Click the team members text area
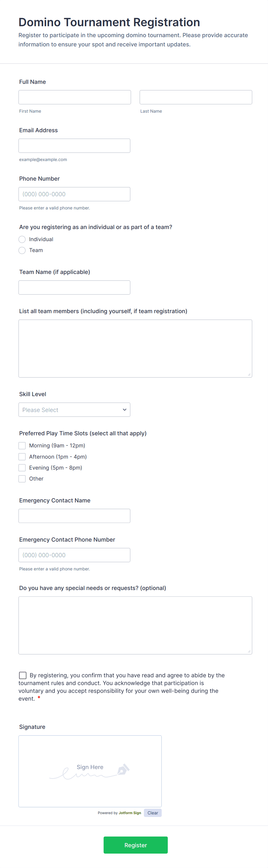This screenshot has height=868, width=268. (135, 348)
